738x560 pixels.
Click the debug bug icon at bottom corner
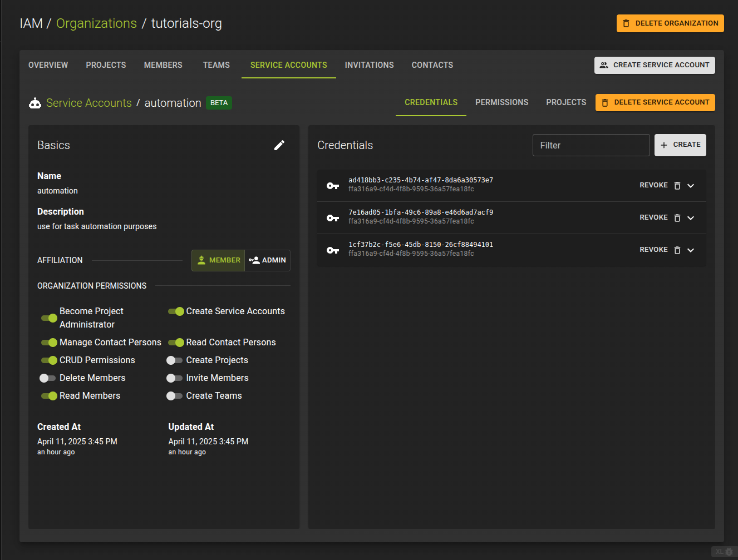point(729,552)
